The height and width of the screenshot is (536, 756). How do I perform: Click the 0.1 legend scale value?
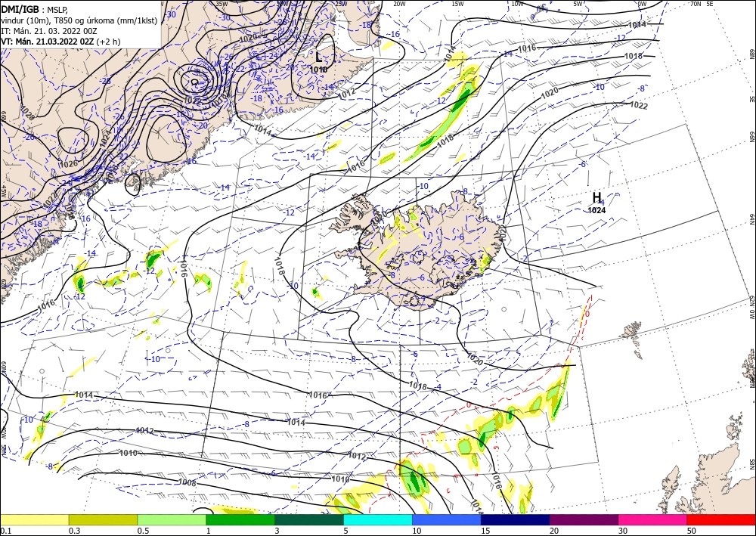[x=5, y=531]
